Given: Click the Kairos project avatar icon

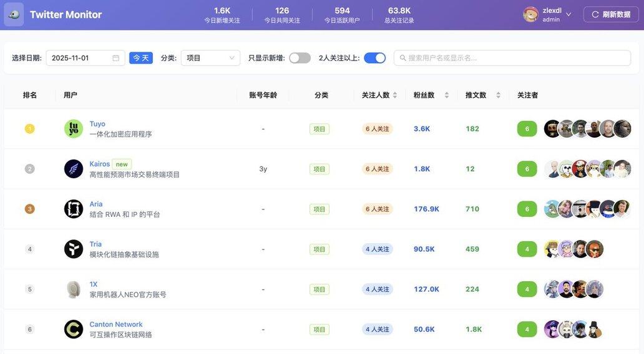Looking at the screenshot, I should (74, 169).
